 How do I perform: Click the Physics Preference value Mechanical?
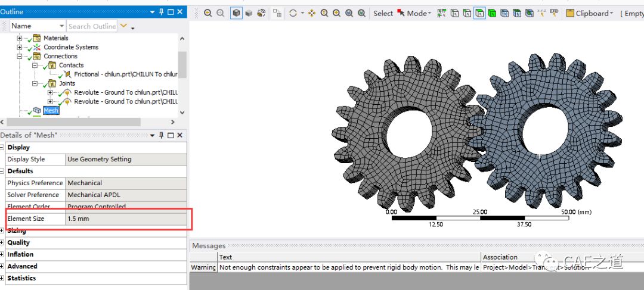[x=126, y=183]
